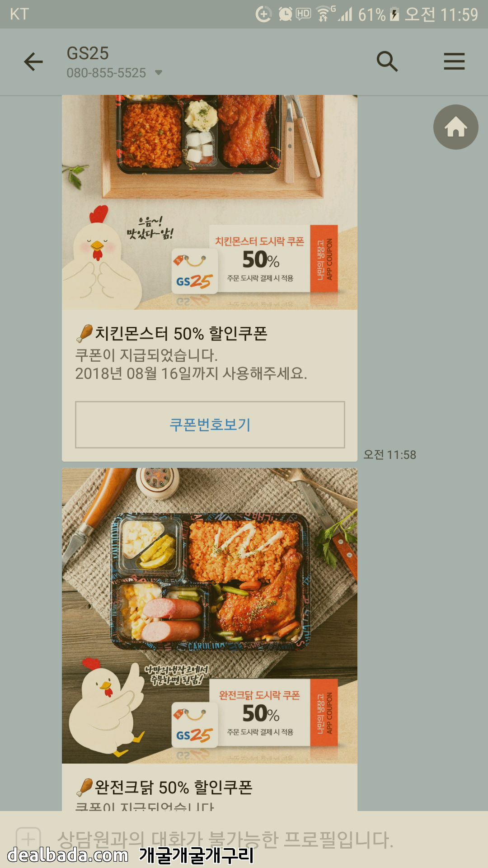Tap the 쿠폰번호보기 button

click(x=210, y=425)
